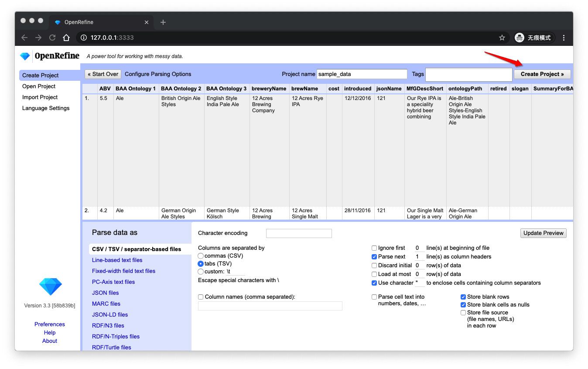
Task: Click the browser address bar URL
Action: pos(112,38)
